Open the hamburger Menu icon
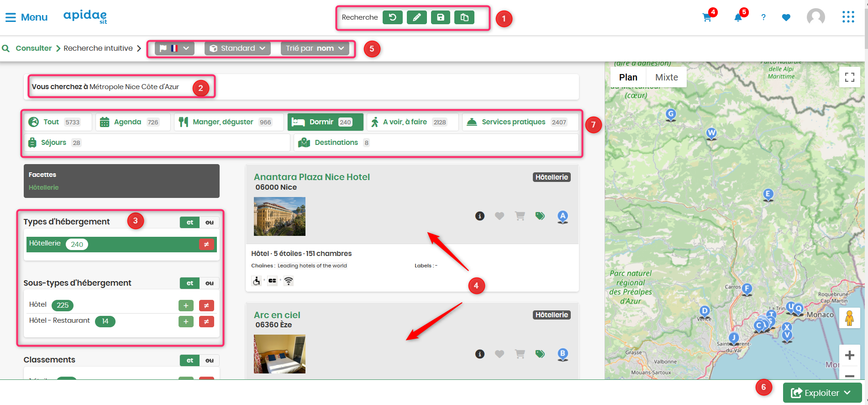The width and height of the screenshot is (868, 405). [x=11, y=17]
